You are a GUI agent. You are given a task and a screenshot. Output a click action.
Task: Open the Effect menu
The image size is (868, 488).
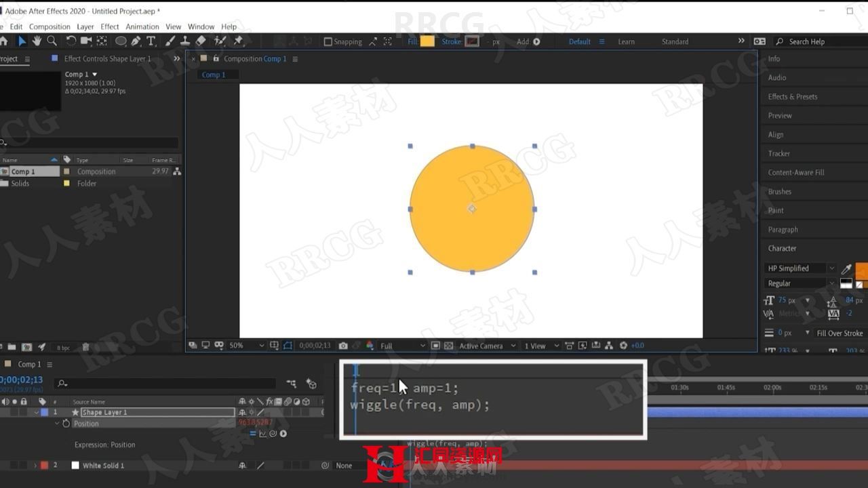[109, 26]
